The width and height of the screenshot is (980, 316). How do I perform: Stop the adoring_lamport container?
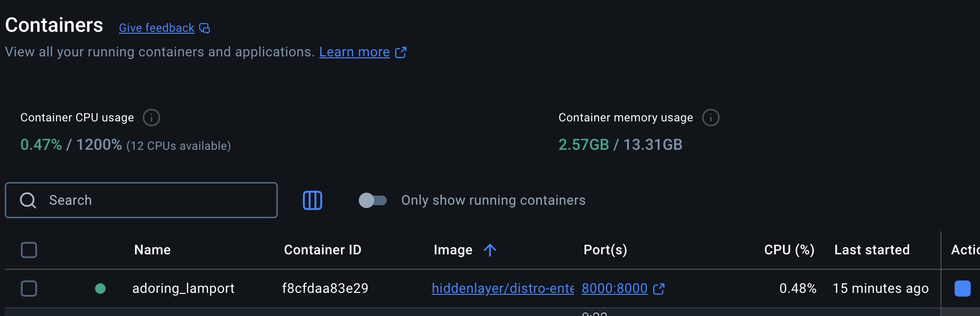[x=962, y=289]
